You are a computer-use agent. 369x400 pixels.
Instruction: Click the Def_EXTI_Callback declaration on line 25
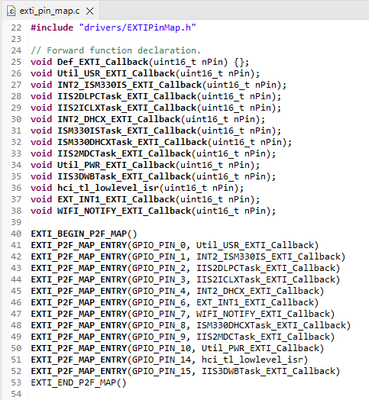pos(140,62)
